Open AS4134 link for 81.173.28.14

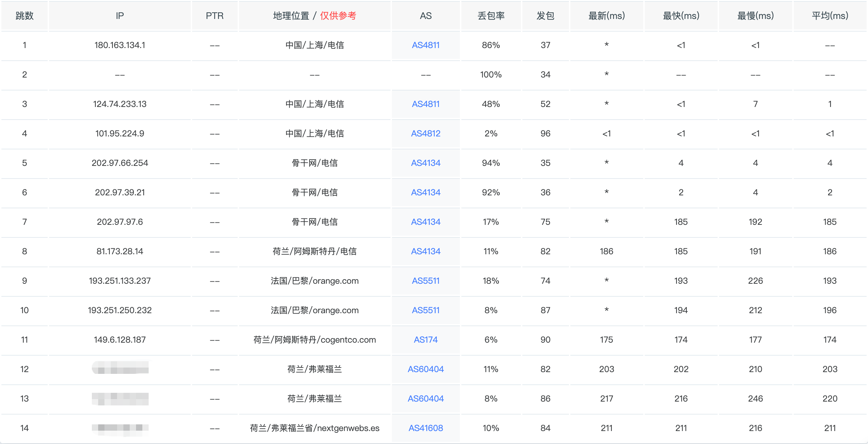point(426,251)
